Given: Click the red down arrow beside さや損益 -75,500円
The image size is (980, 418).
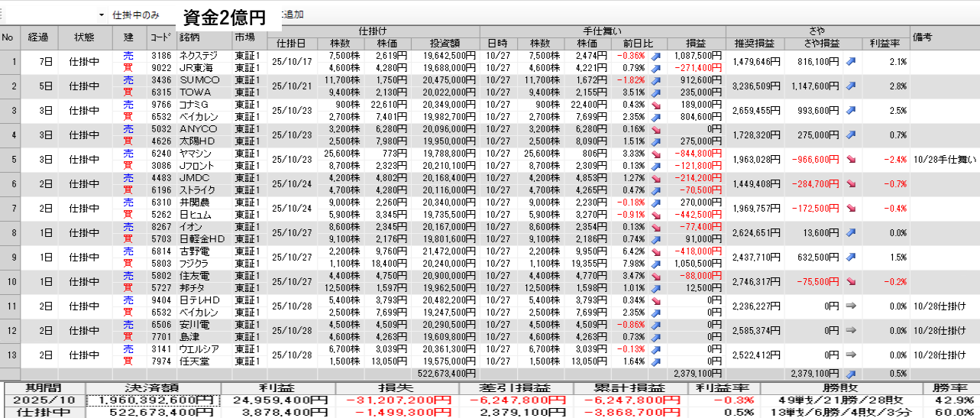Looking at the screenshot, I should (x=851, y=282).
